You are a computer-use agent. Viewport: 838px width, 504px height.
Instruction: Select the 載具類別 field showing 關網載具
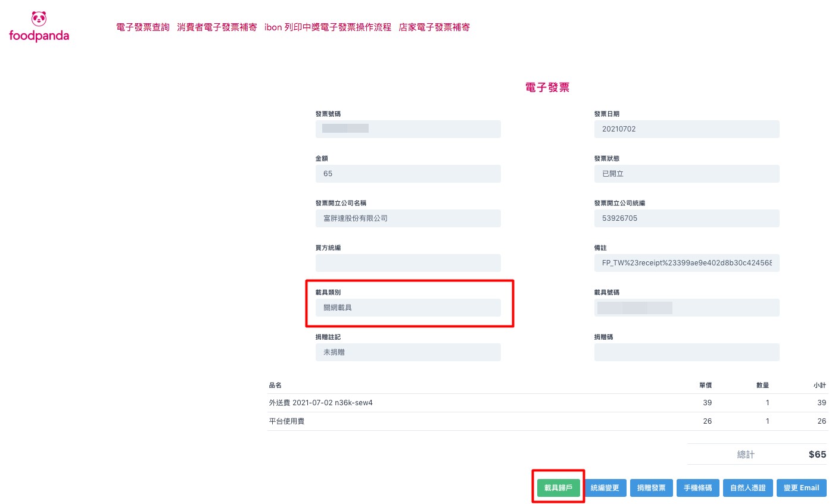tap(408, 308)
